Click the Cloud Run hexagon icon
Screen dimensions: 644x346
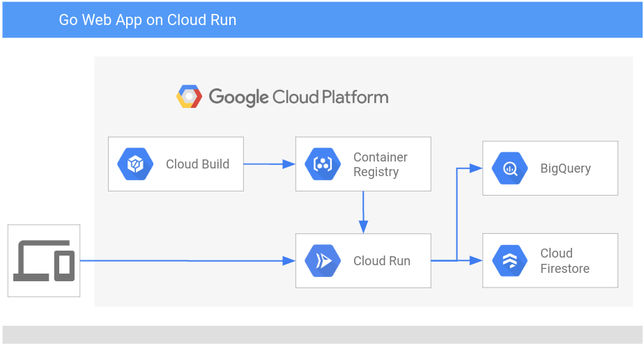tap(322, 261)
